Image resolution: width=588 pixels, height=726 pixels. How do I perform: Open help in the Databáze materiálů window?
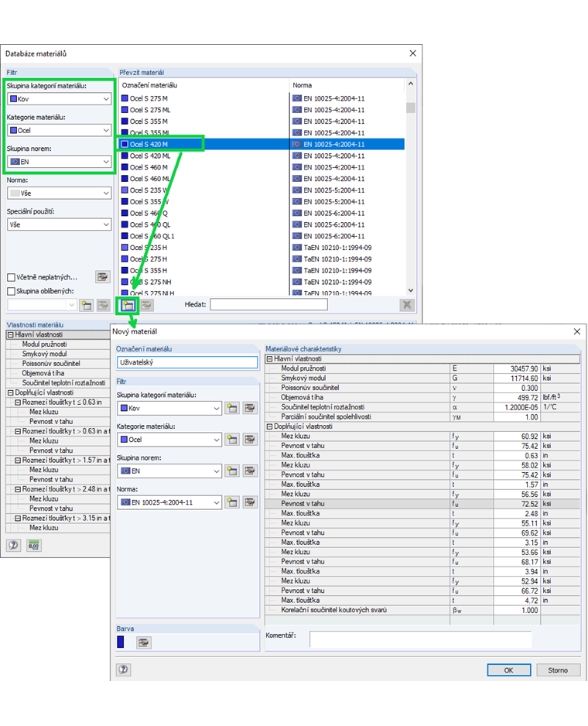13,545
